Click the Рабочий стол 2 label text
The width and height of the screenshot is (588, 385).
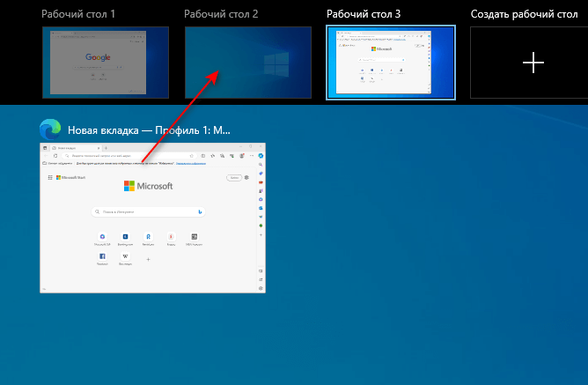click(221, 14)
